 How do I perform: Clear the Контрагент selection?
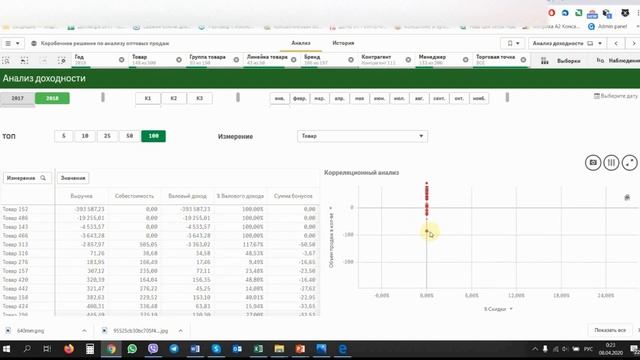coord(408,60)
